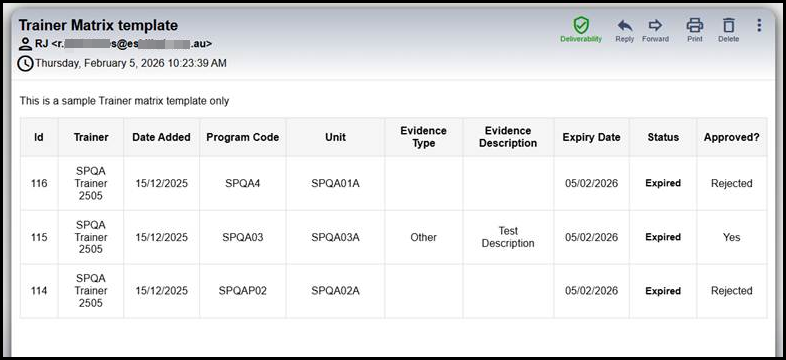
Task: Open the Deliverability shield icon
Action: click(x=581, y=25)
